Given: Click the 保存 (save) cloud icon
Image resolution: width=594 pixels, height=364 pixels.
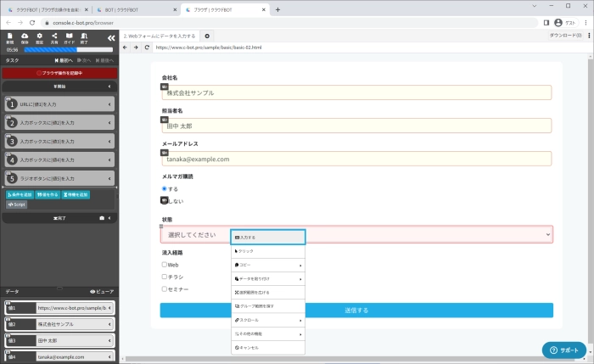Looking at the screenshot, I should (x=25, y=37).
